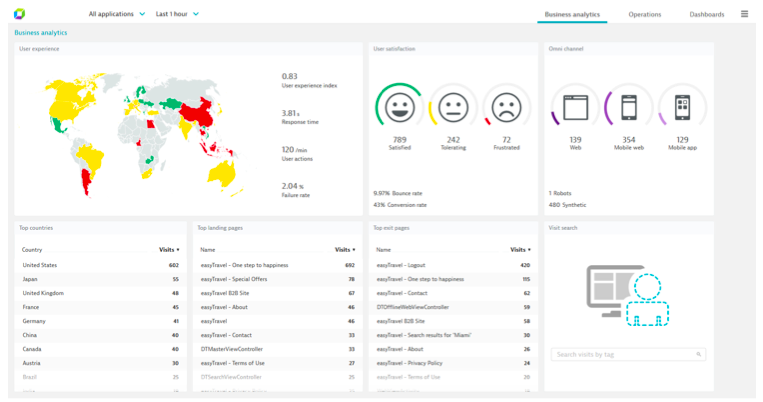Open the All applications dropdown
763x402 pixels.
(117, 14)
